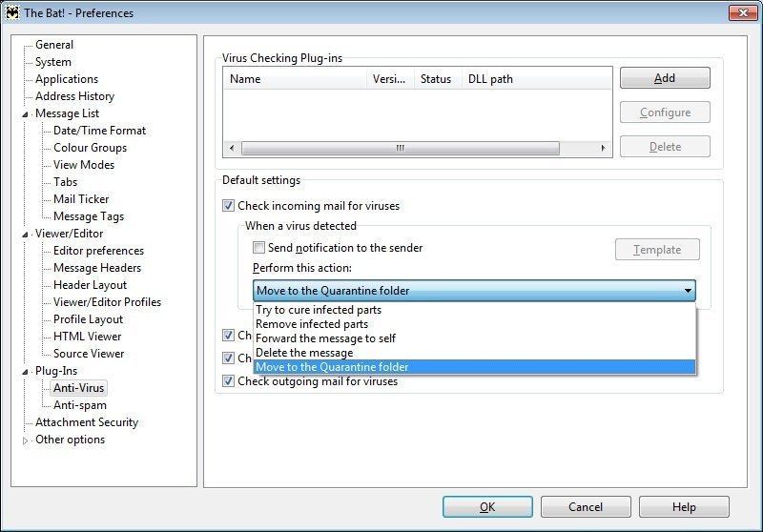Choose Try to cure infected parts
Image resolution: width=763 pixels, height=532 pixels.
474,310
